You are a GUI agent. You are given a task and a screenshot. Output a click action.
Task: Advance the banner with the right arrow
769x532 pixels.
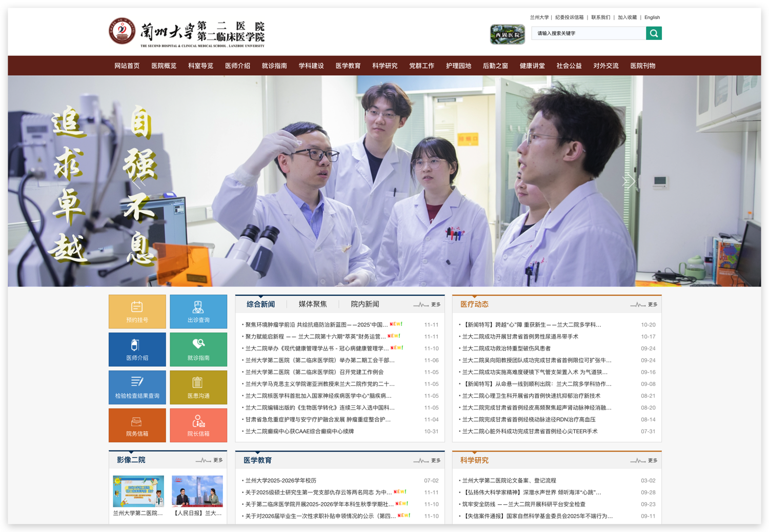click(629, 181)
